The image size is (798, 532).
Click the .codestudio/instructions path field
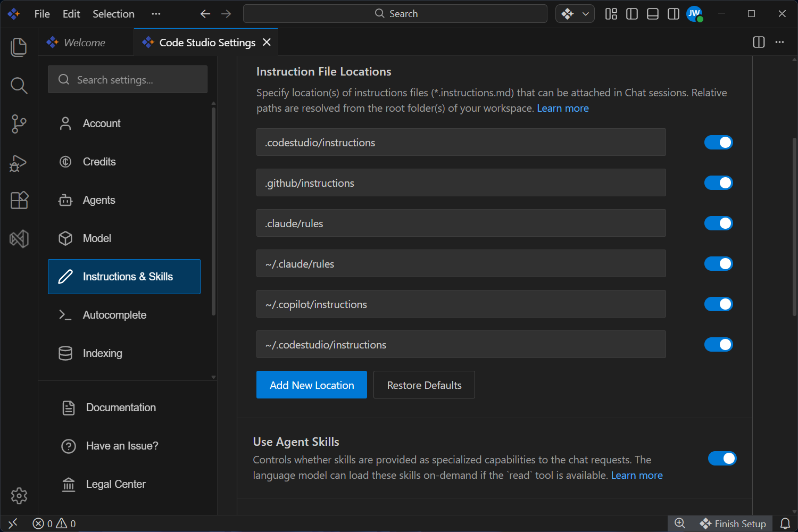(x=461, y=142)
